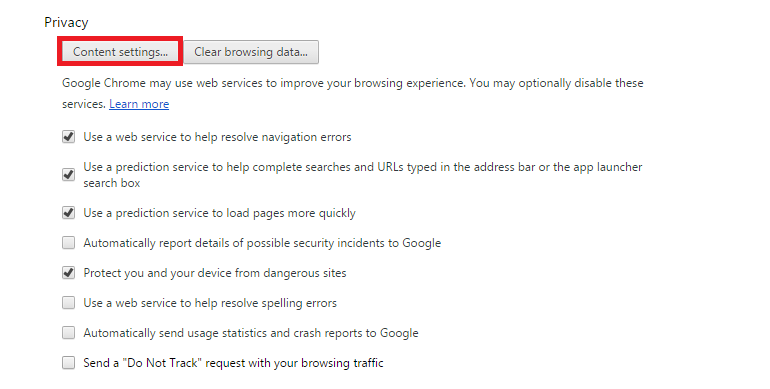770x389 pixels.
Task: Follow the Learn more link
Action: point(139,104)
